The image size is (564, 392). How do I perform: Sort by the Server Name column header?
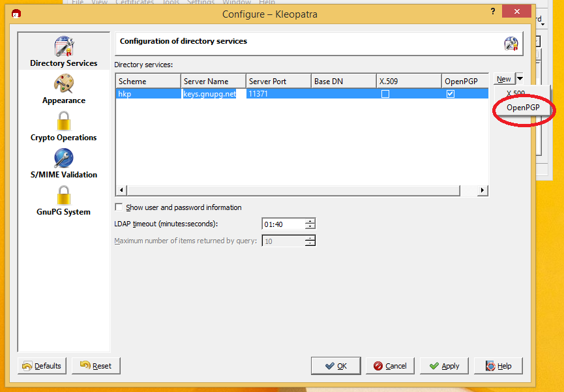(x=213, y=81)
